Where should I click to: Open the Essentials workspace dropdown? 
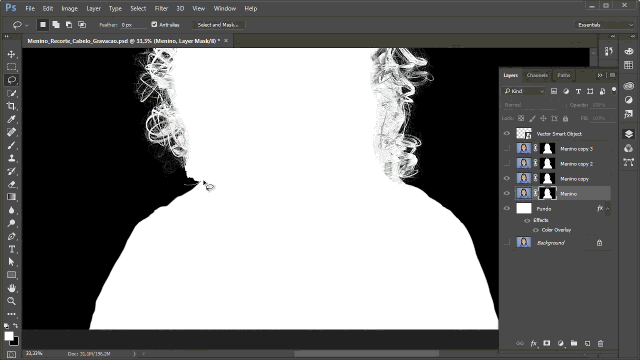coord(604,25)
